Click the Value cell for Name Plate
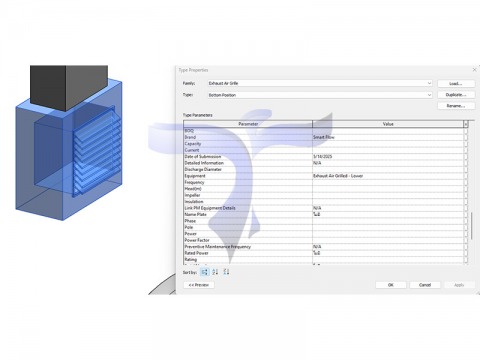Image resolution: width=480 pixels, height=360 pixels. [388, 214]
